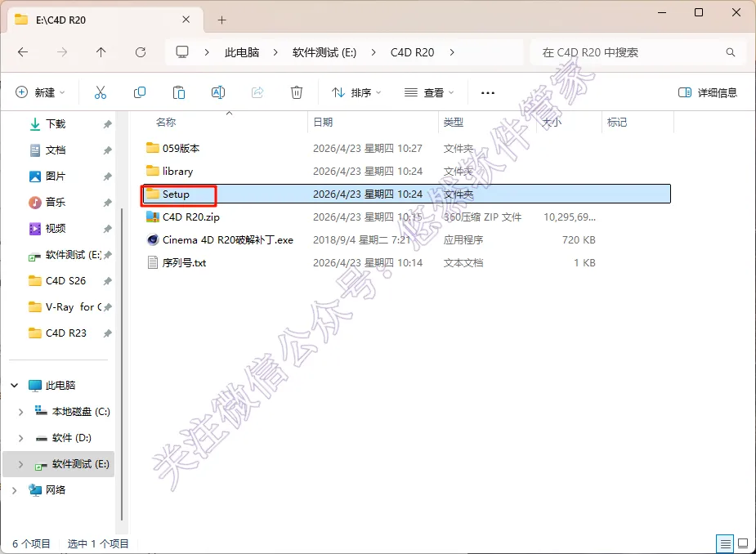Screen dimensions: 756x554
Task: Open the 新建 dropdown menu
Action: tap(41, 92)
